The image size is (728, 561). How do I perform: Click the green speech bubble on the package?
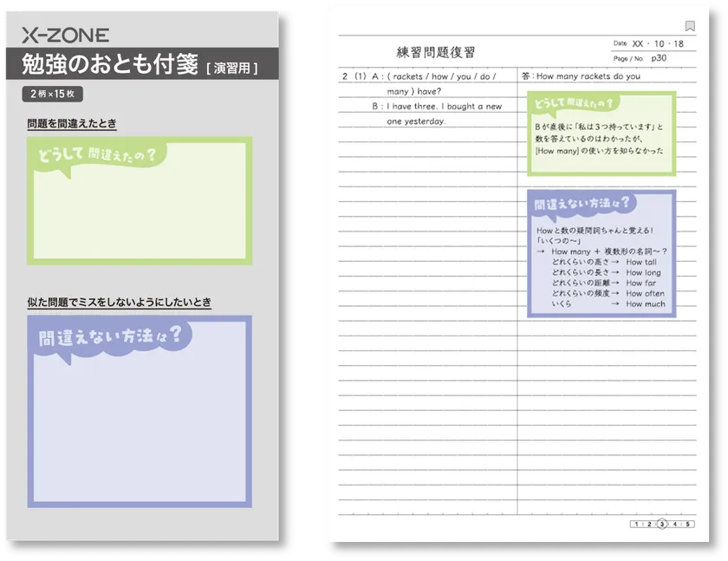[97, 157]
